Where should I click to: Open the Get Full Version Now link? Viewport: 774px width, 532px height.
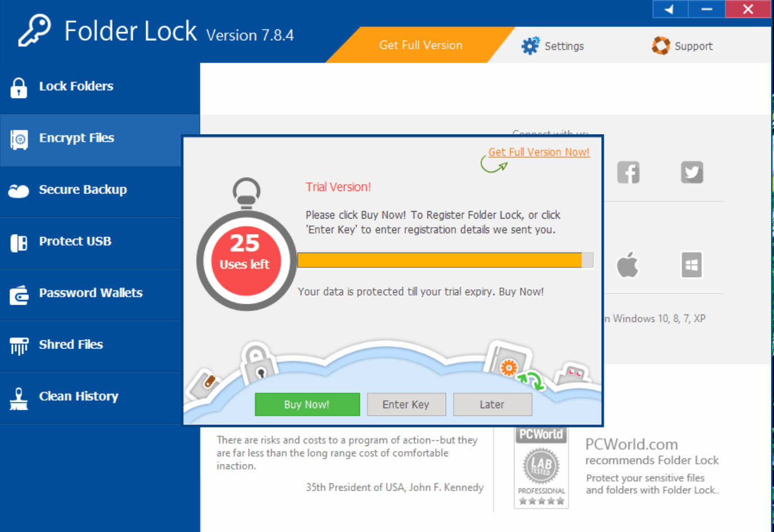(x=539, y=152)
